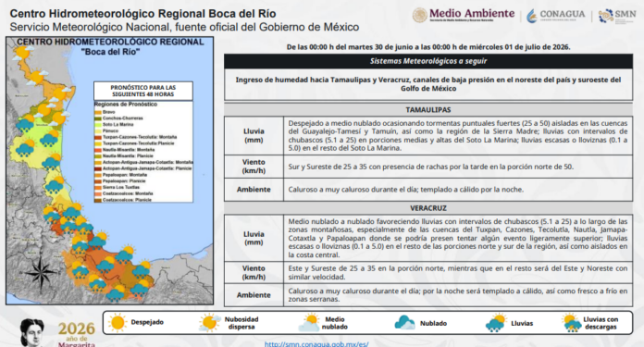Click the 'Medio nublado a nublado favoreciendo' paragraph
644x347 pixels.
(457, 238)
